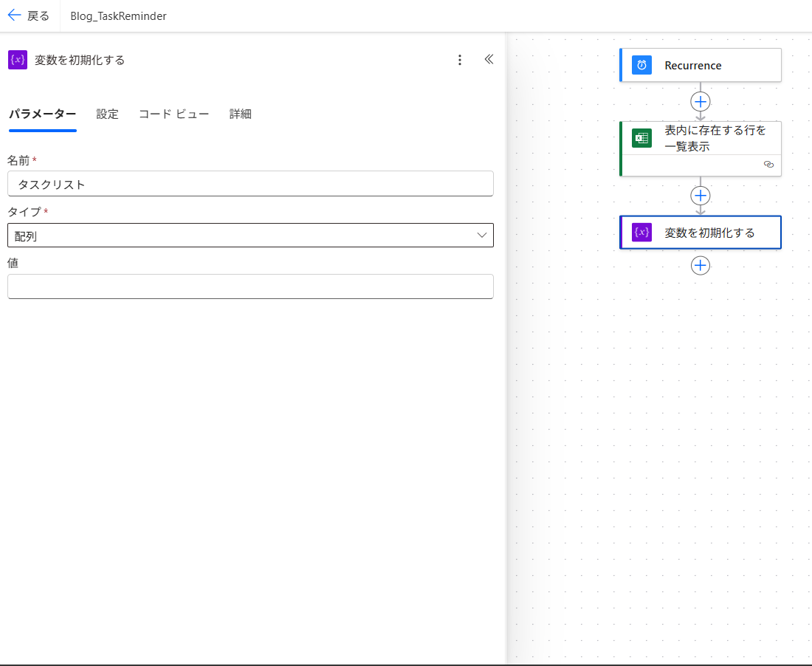Add step after Excel action with plus button
Screen dimensions: 812x666
click(701, 196)
